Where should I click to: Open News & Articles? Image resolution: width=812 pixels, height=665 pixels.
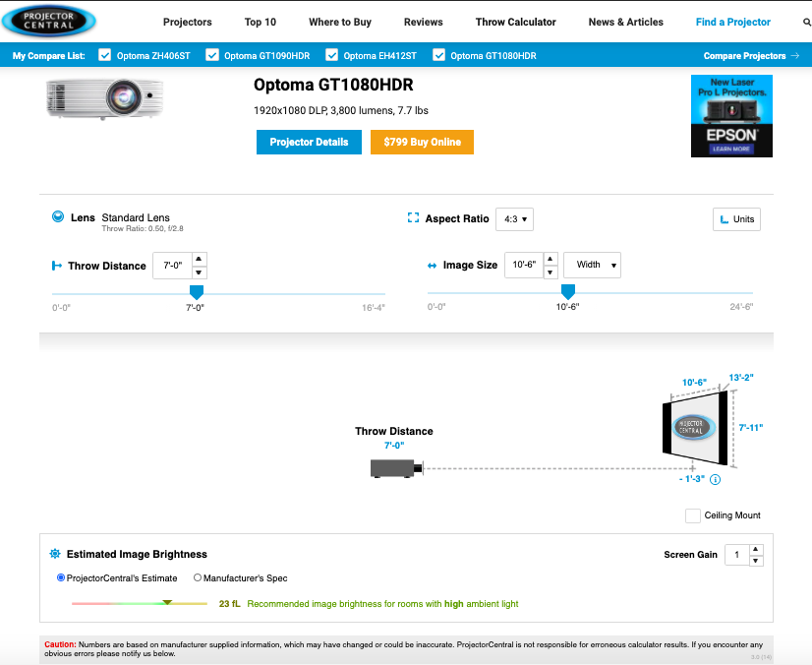pos(626,22)
